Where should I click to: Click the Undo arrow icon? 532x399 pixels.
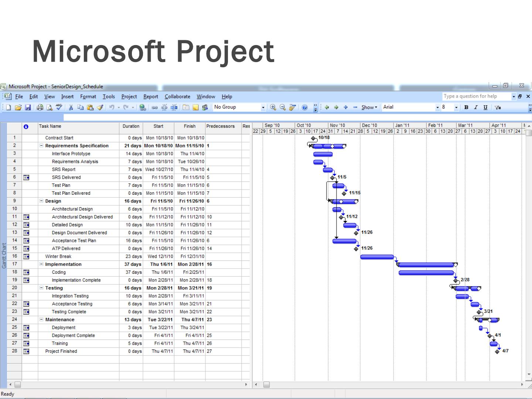click(112, 108)
